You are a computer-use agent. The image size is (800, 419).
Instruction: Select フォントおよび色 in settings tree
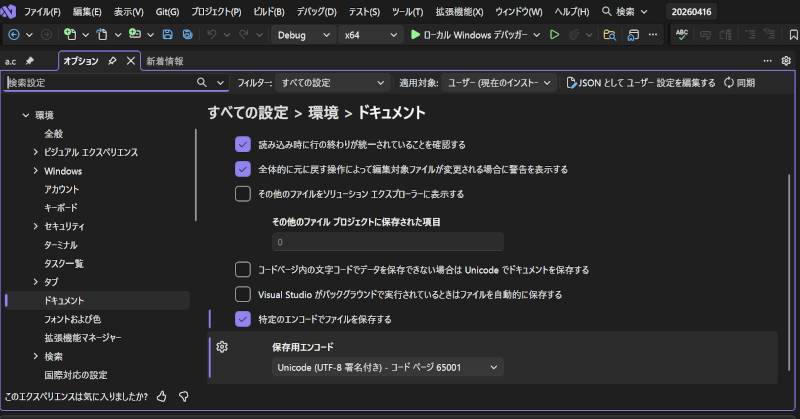click(x=72, y=319)
